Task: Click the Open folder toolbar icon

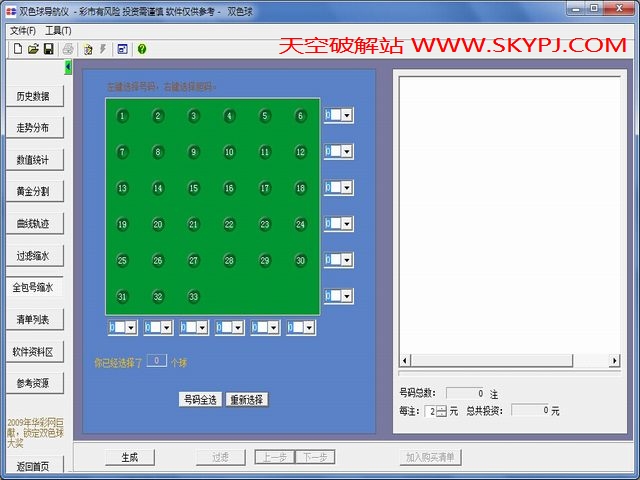Action: [x=33, y=48]
